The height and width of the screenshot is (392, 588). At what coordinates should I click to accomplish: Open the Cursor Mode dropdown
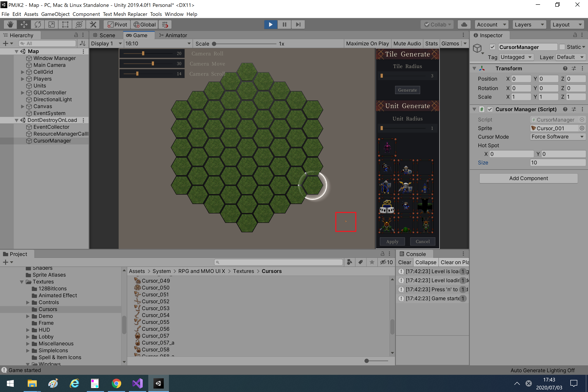pyautogui.click(x=557, y=137)
